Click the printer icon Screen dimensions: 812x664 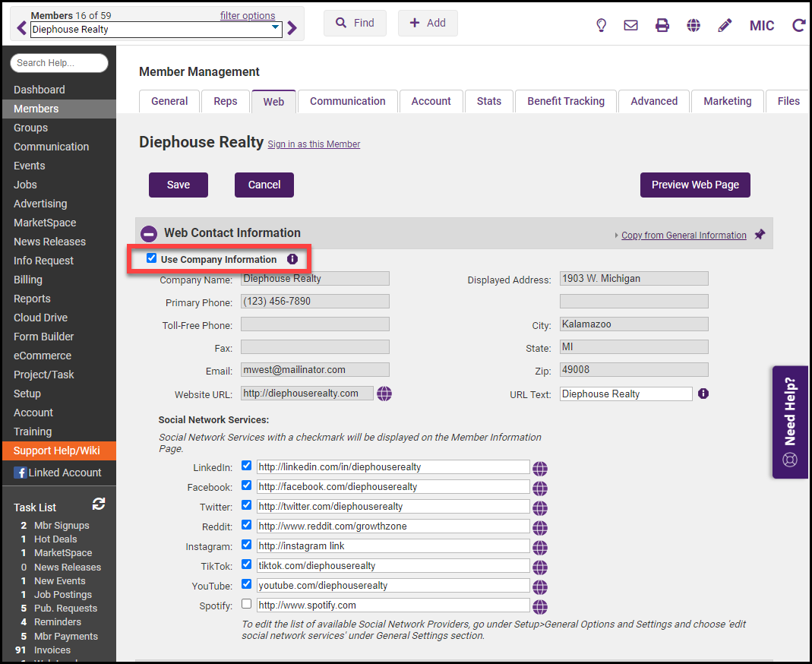pyautogui.click(x=662, y=25)
